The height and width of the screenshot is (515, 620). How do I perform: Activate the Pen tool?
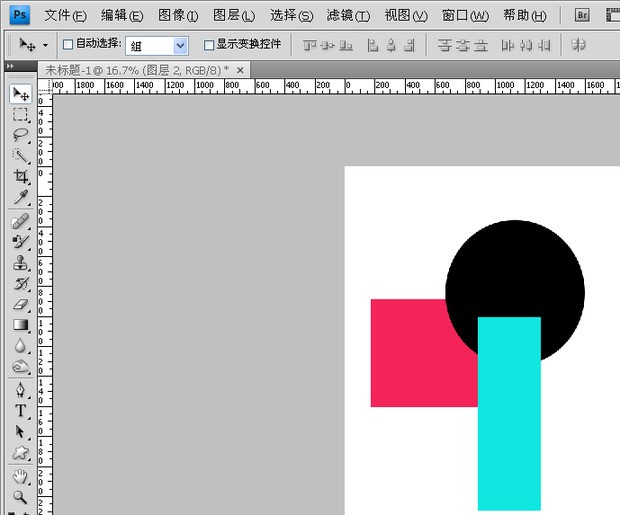click(20, 390)
